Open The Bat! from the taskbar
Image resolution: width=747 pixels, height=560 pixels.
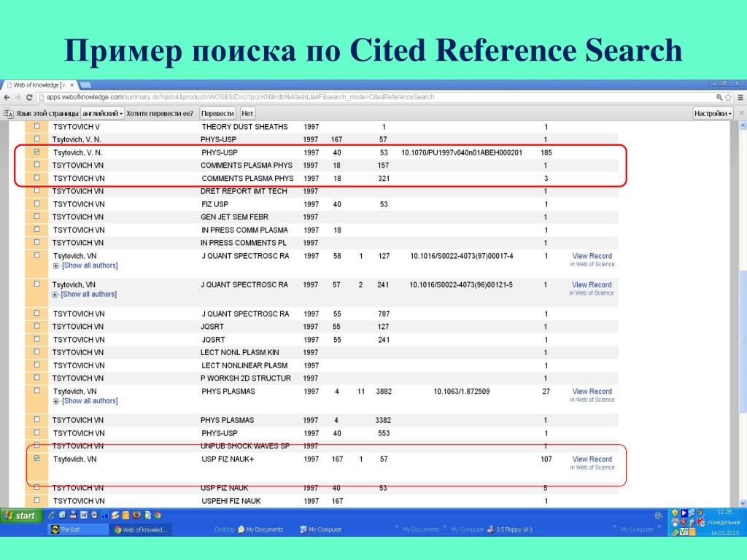[79, 529]
